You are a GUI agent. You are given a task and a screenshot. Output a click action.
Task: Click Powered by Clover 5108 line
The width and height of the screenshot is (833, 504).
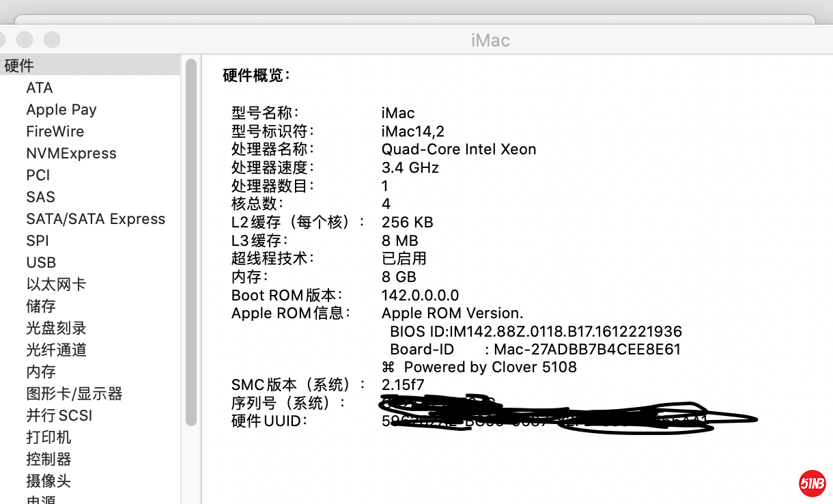[x=479, y=367]
